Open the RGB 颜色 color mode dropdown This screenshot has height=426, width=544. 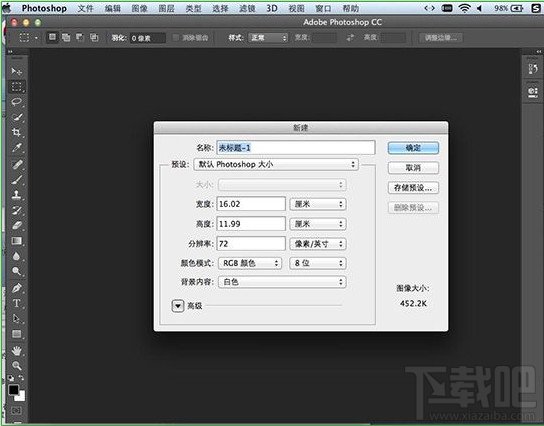point(250,263)
